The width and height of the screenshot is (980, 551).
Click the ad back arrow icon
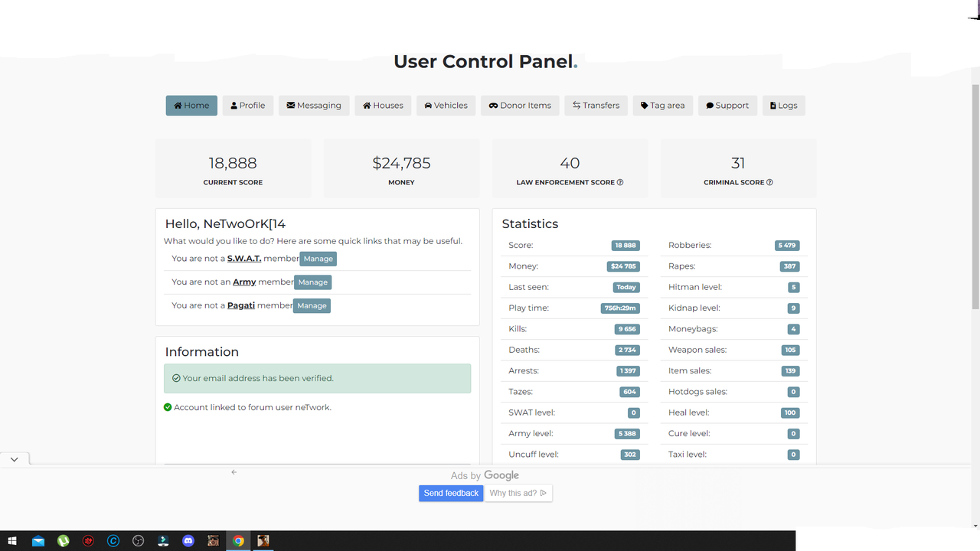234,472
